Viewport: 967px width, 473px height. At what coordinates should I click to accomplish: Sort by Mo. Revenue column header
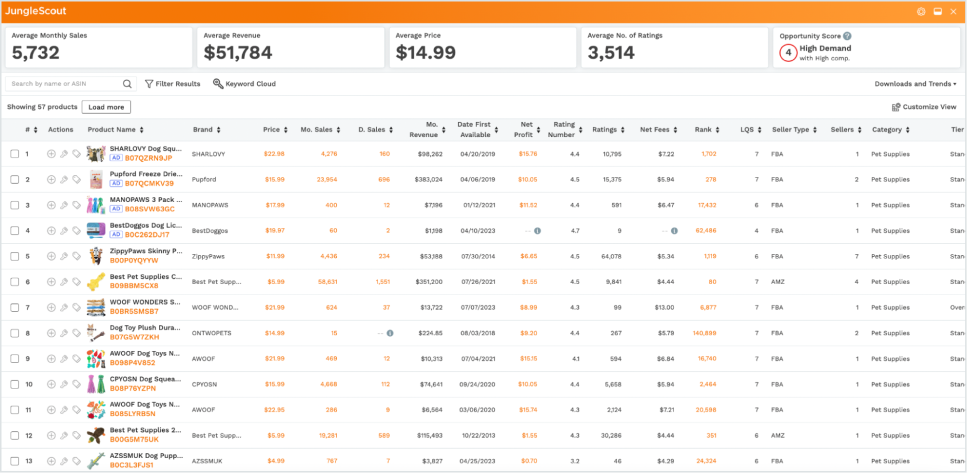(427, 130)
